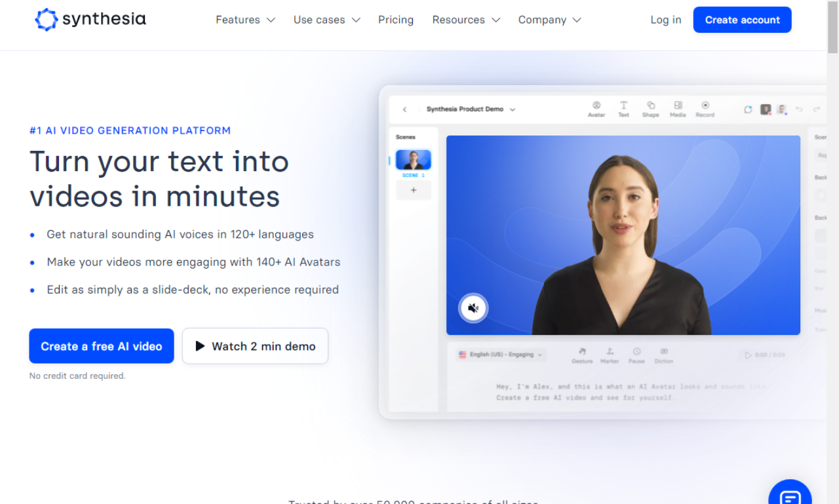The image size is (839, 504).
Task: Click the Record icon in the demo toolbar
Action: 705,109
